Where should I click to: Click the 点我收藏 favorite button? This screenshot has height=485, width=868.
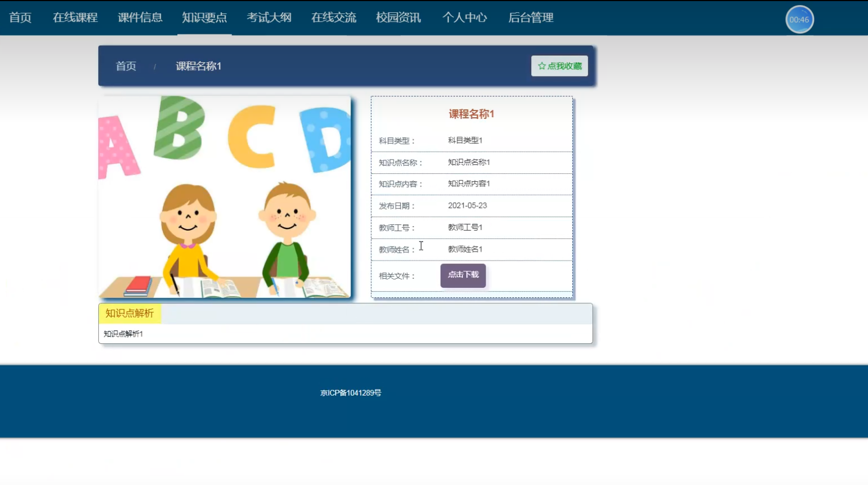[559, 66]
